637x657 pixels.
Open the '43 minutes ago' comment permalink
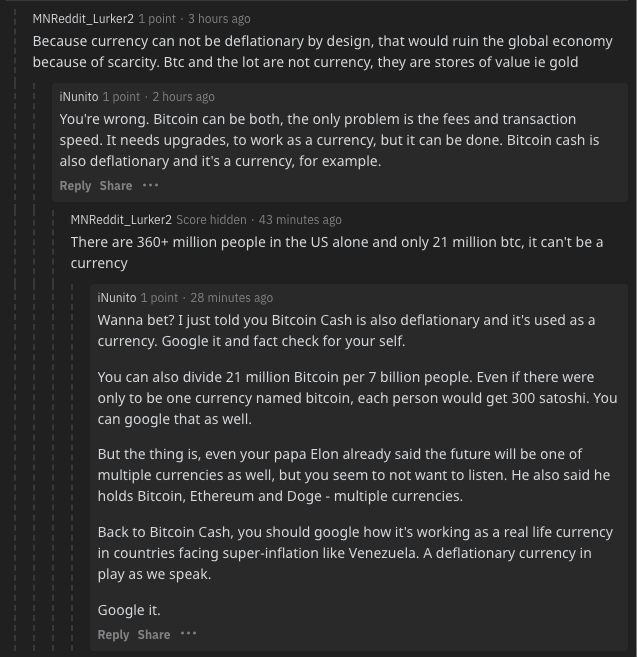[x=300, y=220]
